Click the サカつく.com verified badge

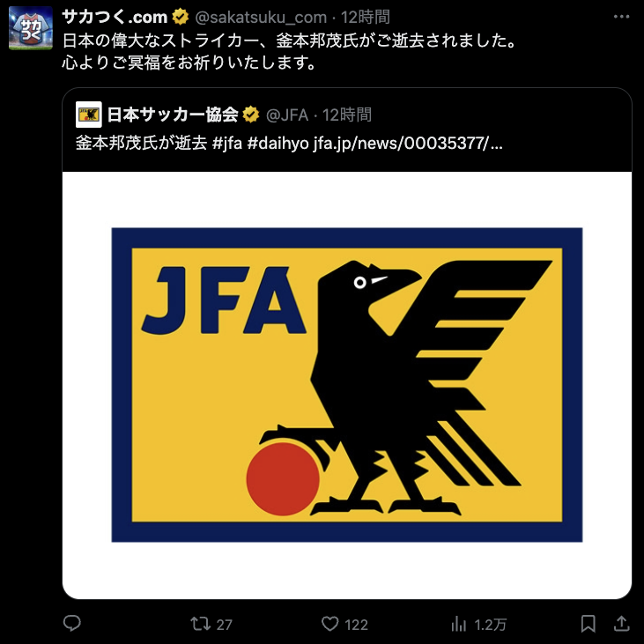point(181,18)
